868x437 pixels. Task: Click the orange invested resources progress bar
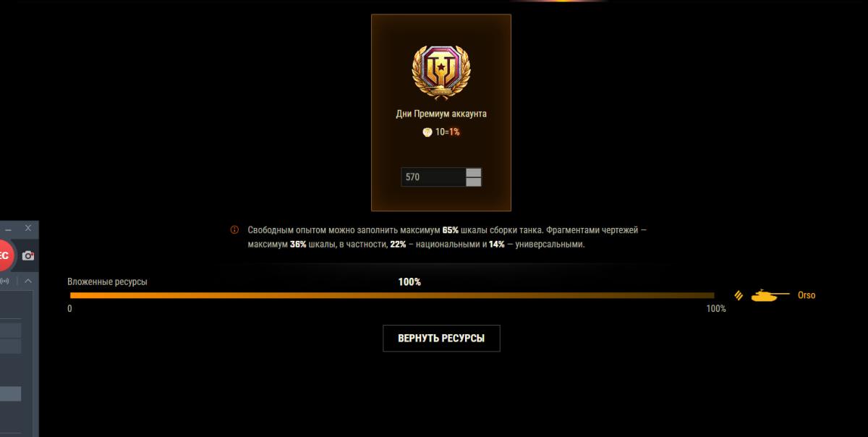(392, 295)
